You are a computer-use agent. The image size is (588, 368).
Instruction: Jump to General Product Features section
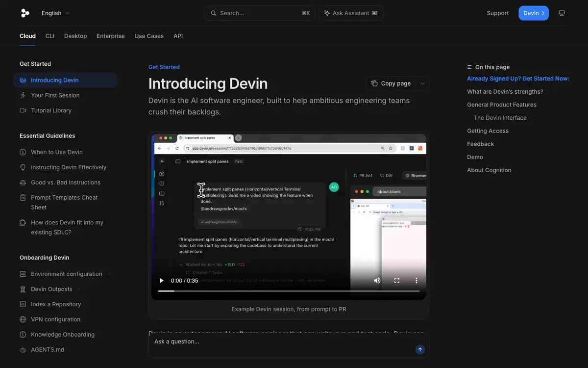(x=502, y=105)
